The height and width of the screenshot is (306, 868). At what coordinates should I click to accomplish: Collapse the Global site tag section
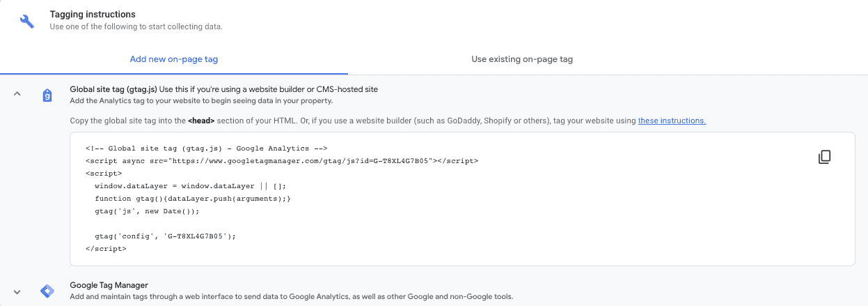[x=17, y=94]
